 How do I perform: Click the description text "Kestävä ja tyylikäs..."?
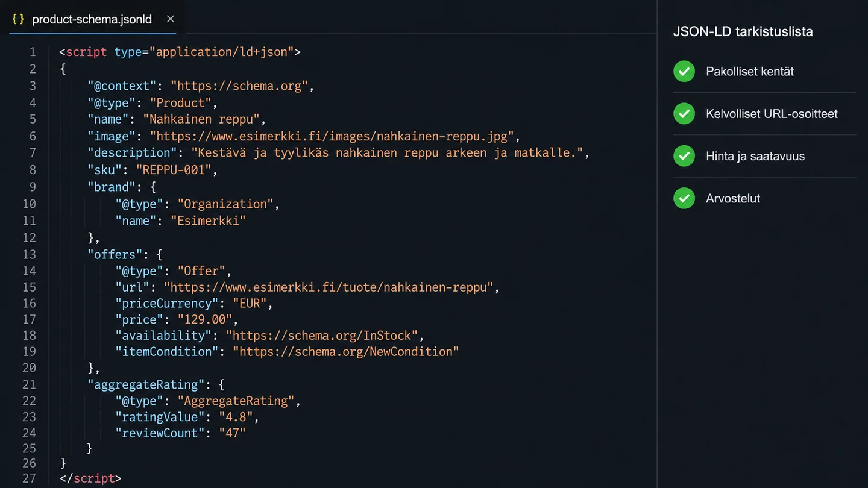coord(388,153)
